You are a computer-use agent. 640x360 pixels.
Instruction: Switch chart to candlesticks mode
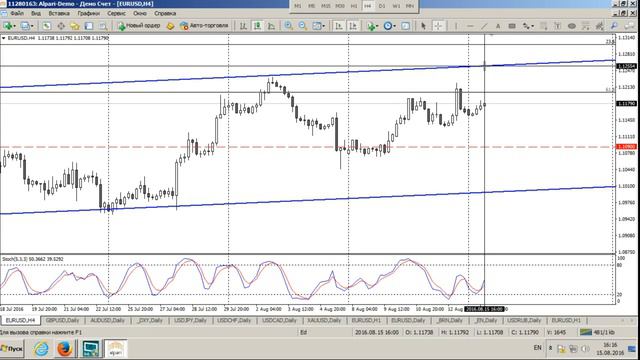[257, 26]
